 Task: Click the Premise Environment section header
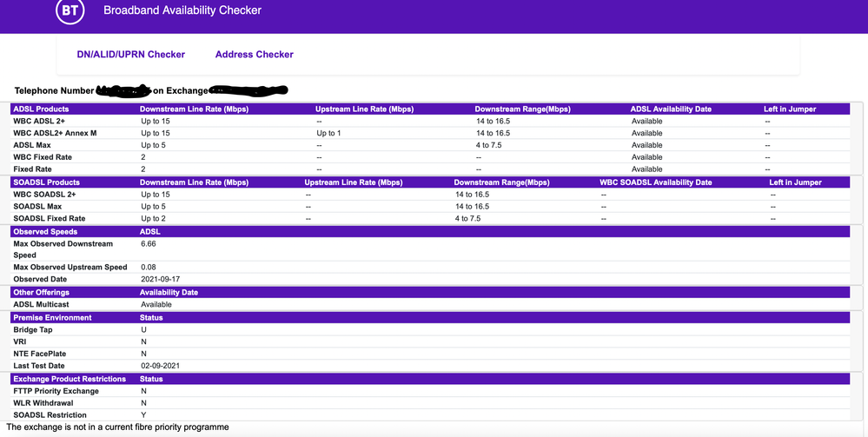[x=53, y=318]
